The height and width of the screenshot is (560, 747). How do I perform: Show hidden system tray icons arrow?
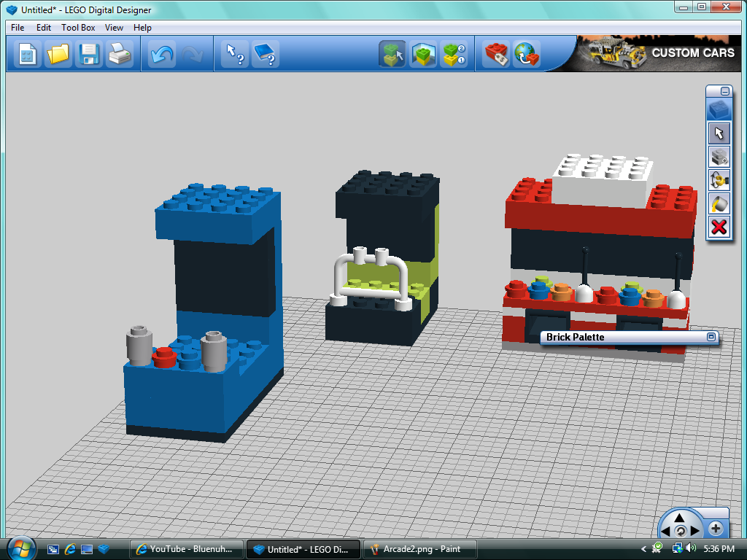pos(643,549)
